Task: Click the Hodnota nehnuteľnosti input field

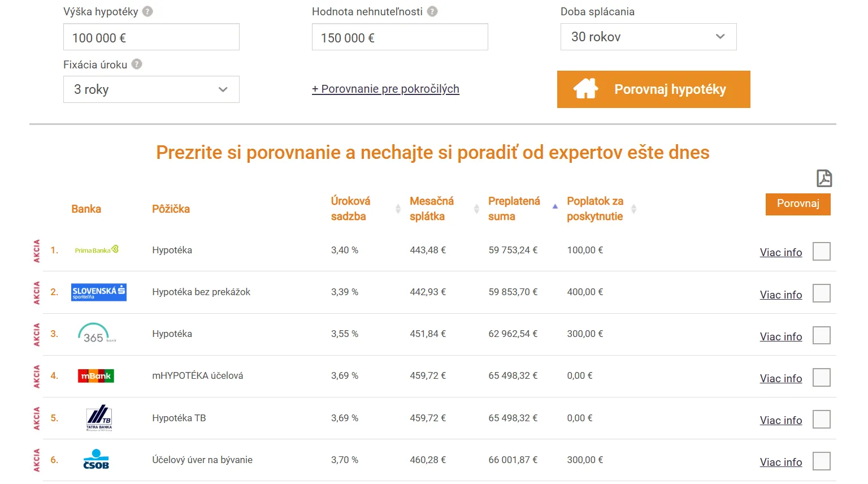Action: coord(400,37)
